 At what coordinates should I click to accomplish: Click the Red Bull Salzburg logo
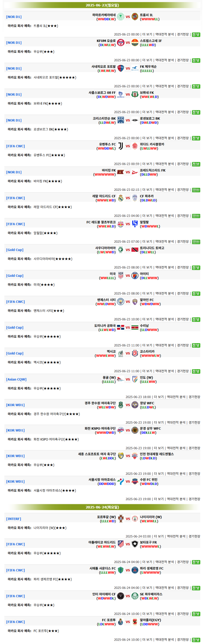tap(121, 224)
